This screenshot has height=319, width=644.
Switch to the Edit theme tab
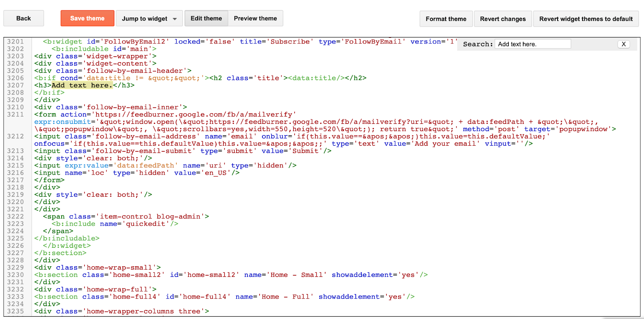tap(206, 19)
